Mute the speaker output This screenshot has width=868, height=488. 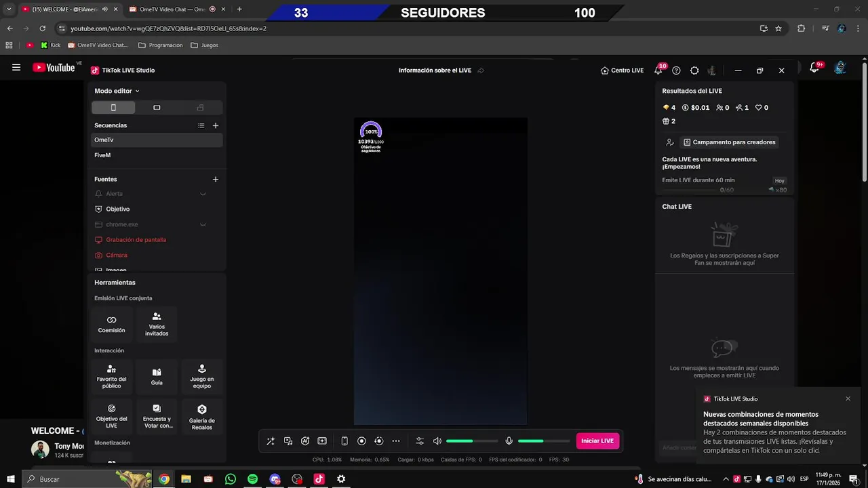437,441
